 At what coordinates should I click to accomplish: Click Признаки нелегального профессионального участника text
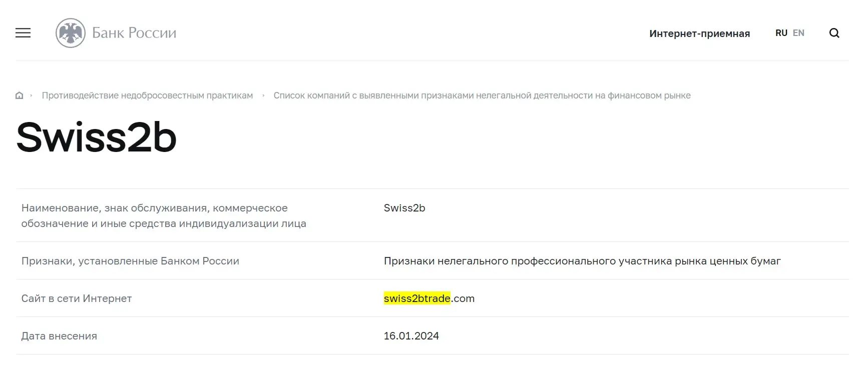tap(582, 261)
